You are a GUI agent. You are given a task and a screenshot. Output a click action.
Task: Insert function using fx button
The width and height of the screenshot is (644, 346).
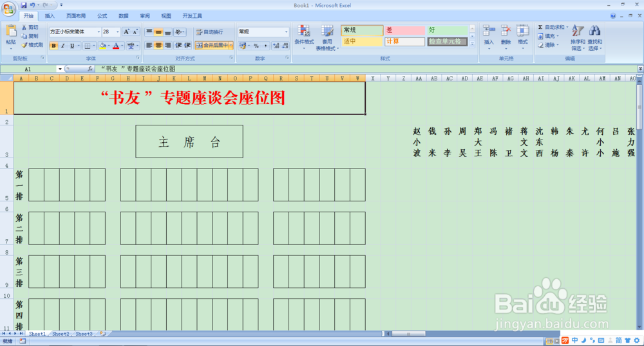90,69
